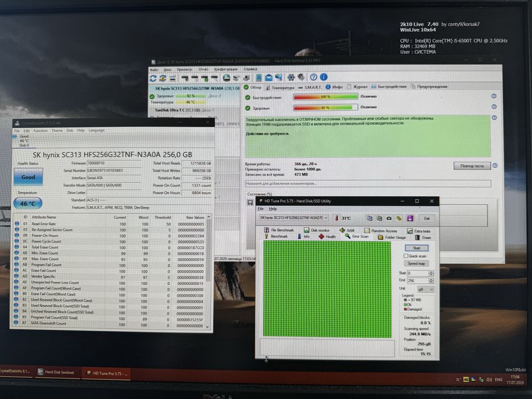The image size is (532, 399).
Task: Switch to Random Access tab in HD Tune
Action: click(x=380, y=231)
